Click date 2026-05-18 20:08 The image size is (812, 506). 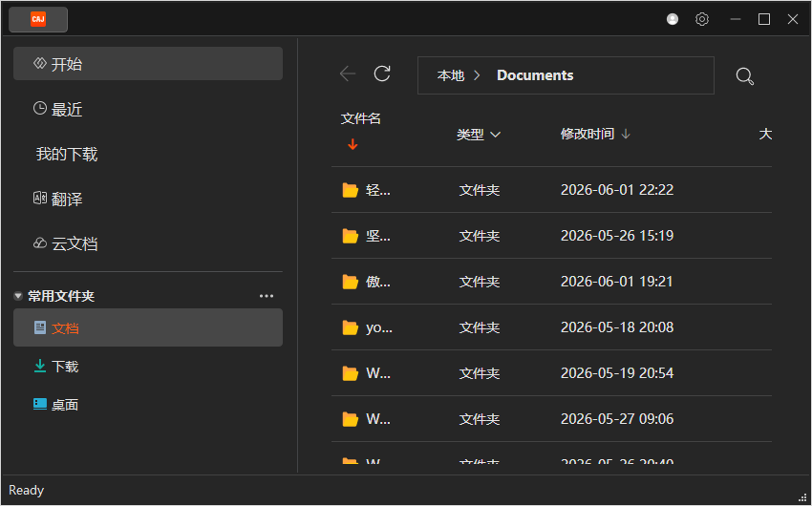[617, 327]
